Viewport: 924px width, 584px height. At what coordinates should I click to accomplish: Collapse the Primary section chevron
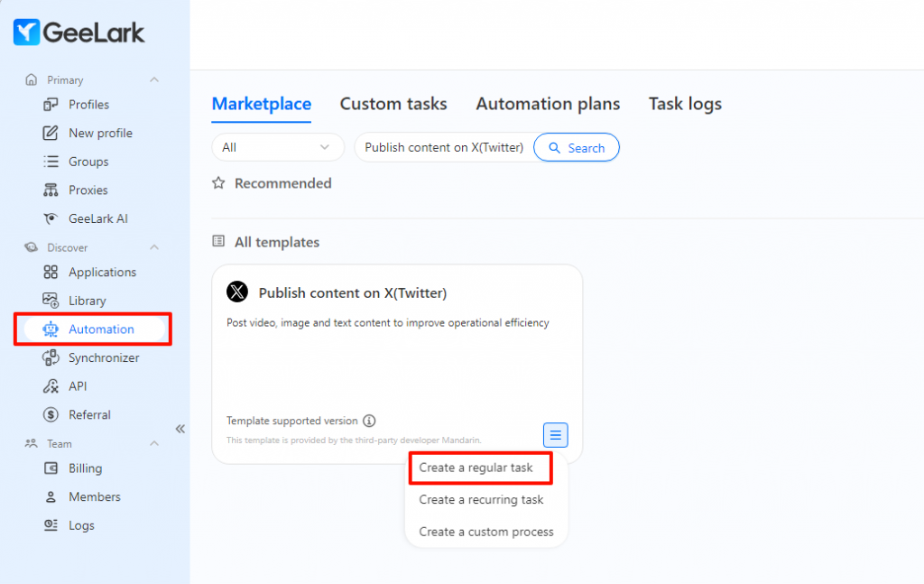pyautogui.click(x=154, y=79)
